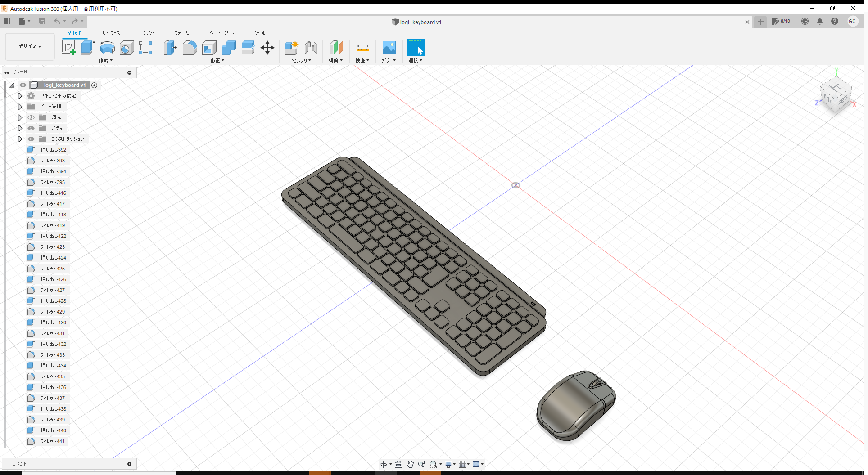Switch to the シートメタル tab

(x=221, y=33)
